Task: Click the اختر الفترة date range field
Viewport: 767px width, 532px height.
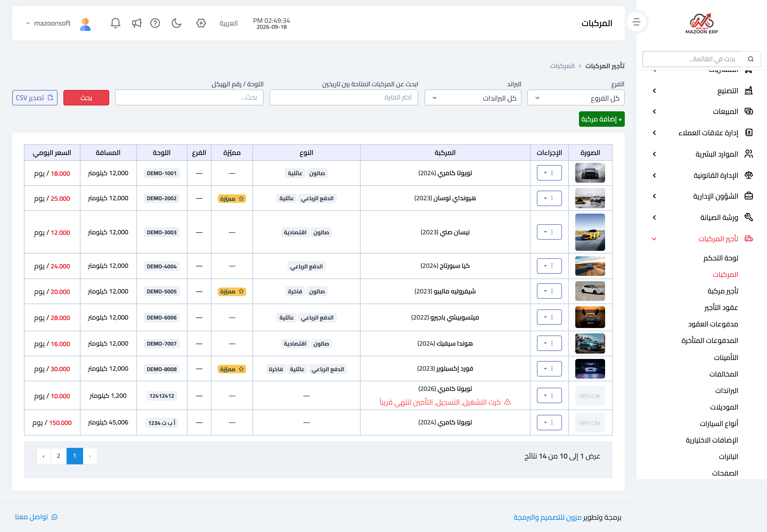Action: pos(344,98)
